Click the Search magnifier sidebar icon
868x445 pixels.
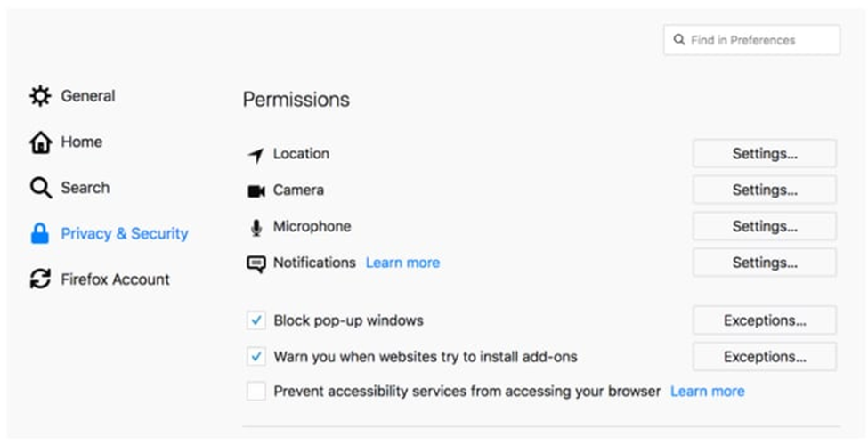(x=40, y=189)
